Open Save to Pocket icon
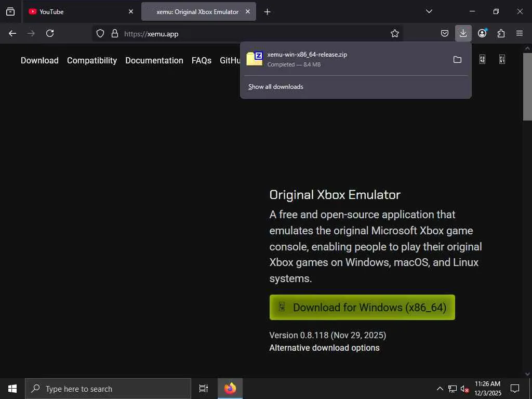Screen dimensions: 532x399 [x=445, y=33]
